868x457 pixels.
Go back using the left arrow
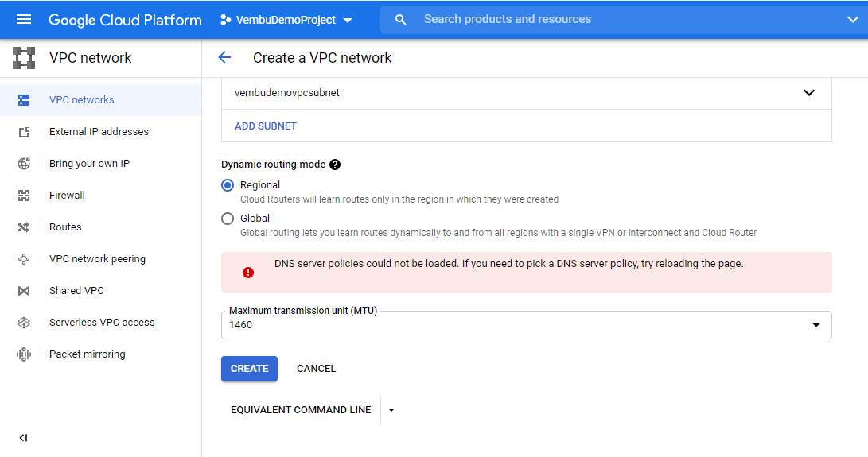pyautogui.click(x=224, y=57)
